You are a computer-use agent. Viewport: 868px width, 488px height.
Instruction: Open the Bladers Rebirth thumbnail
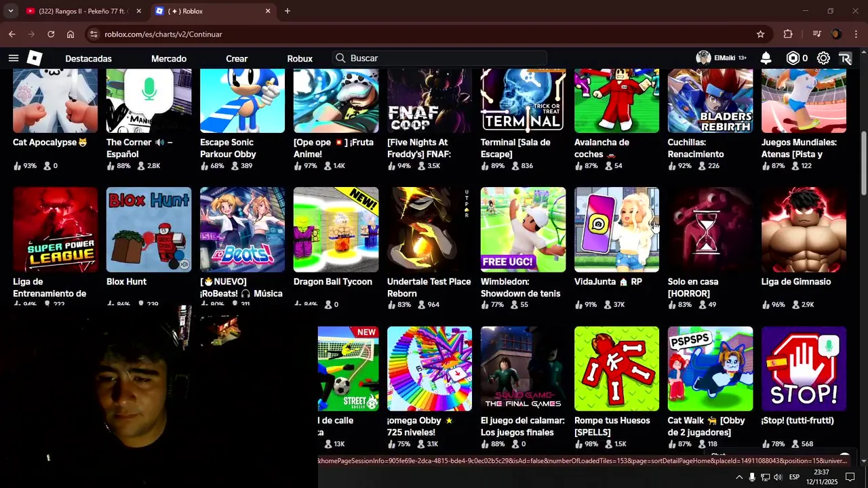[711, 100]
